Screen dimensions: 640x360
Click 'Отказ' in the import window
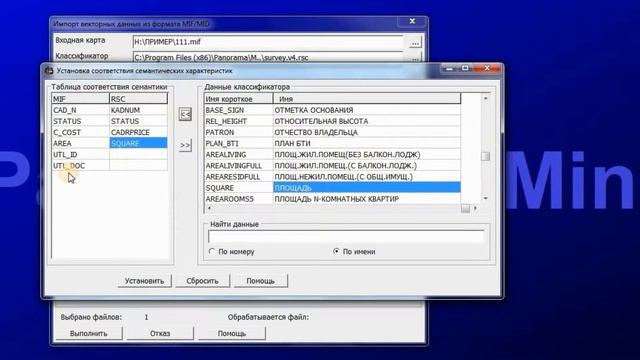click(160, 333)
